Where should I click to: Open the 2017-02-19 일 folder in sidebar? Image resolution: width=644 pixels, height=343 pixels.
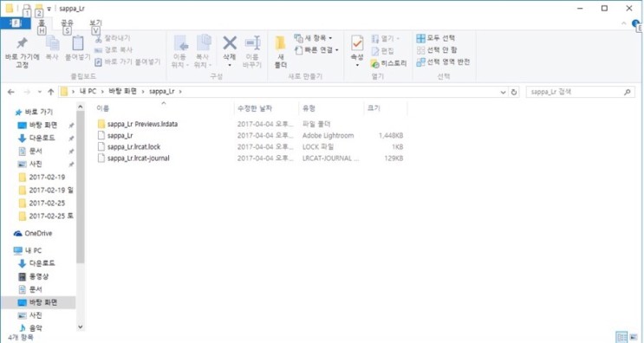click(x=51, y=191)
